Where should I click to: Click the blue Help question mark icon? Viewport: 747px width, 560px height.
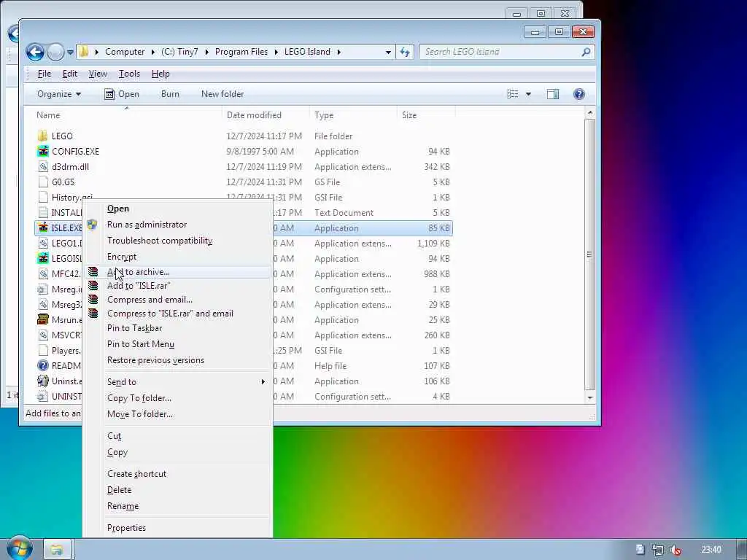pyautogui.click(x=578, y=94)
